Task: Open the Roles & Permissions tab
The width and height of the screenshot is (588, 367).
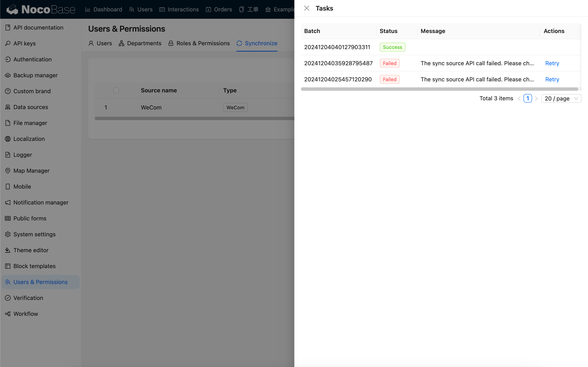Action: tap(199, 43)
